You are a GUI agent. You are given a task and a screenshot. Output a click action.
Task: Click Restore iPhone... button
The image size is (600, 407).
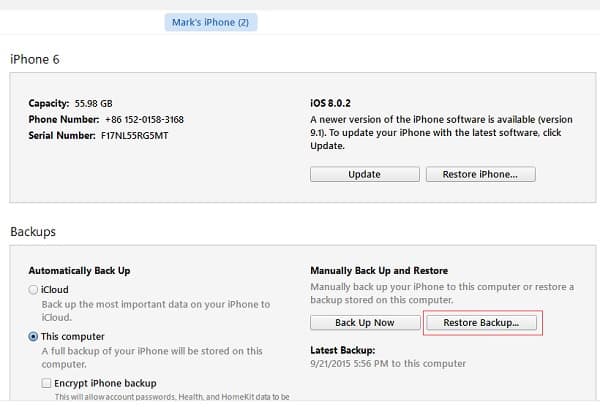coord(481,174)
